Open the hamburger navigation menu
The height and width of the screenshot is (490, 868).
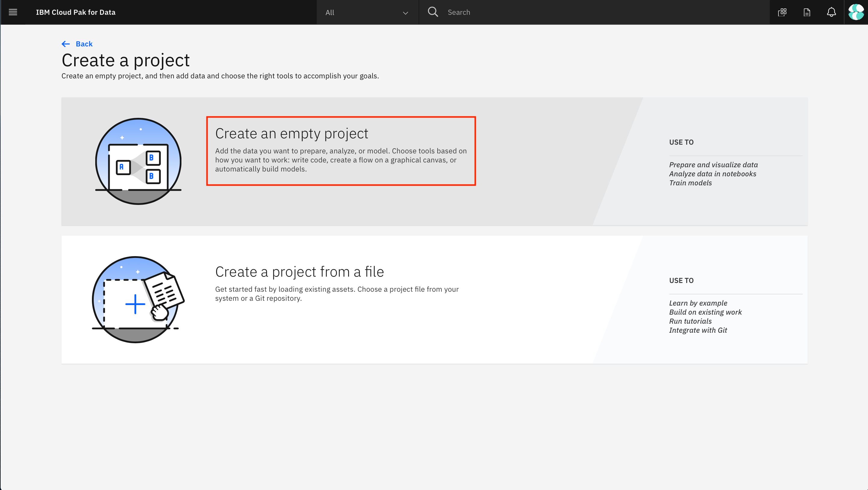click(x=13, y=12)
